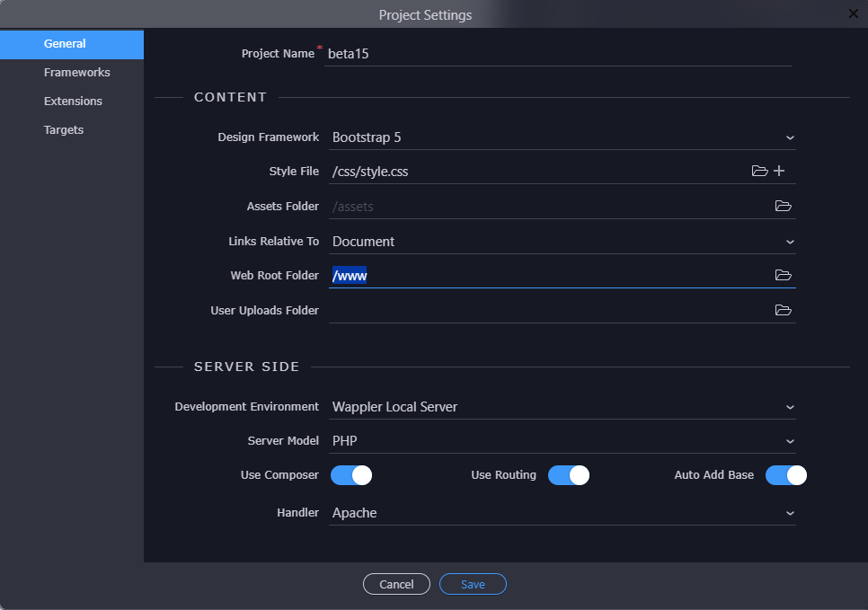The image size is (868, 610).
Task: Add new style file plus icon
Action: click(779, 171)
